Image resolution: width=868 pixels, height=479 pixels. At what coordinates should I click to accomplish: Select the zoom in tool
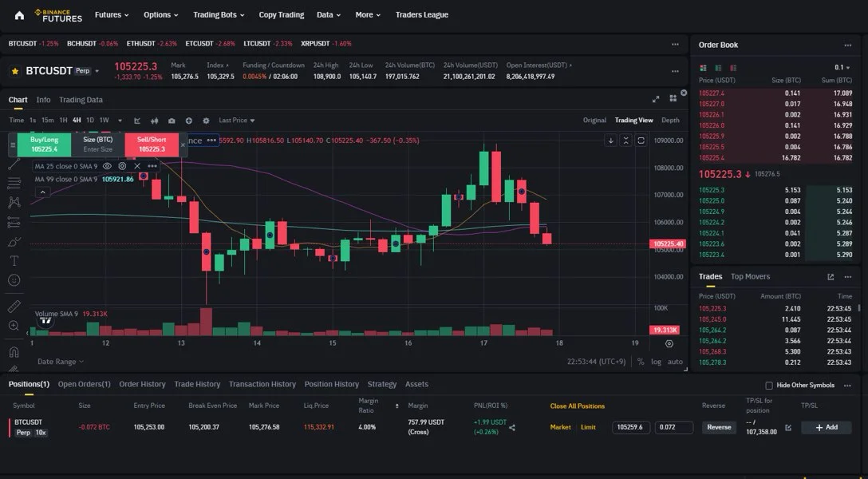pos(14,326)
